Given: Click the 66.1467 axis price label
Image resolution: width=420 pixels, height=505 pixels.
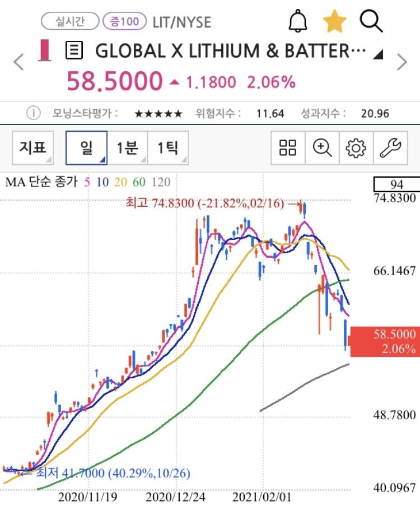Looking at the screenshot, I should click(x=395, y=271).
